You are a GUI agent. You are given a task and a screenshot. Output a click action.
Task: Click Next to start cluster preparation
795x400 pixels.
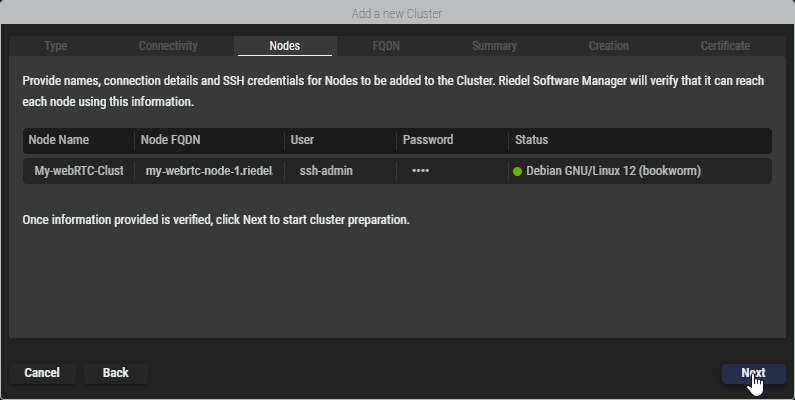tap(753, 373)
